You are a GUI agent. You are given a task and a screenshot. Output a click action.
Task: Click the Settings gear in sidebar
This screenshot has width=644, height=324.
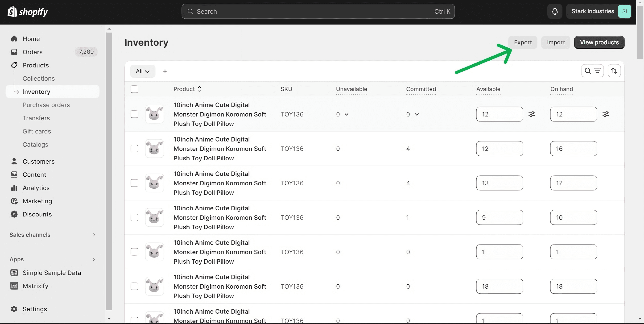(x=14, y=309)
